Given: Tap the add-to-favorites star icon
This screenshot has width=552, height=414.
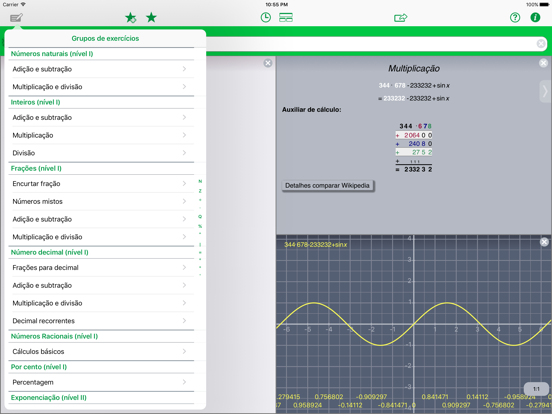Looking at the screenshot, I should point(131,18).
